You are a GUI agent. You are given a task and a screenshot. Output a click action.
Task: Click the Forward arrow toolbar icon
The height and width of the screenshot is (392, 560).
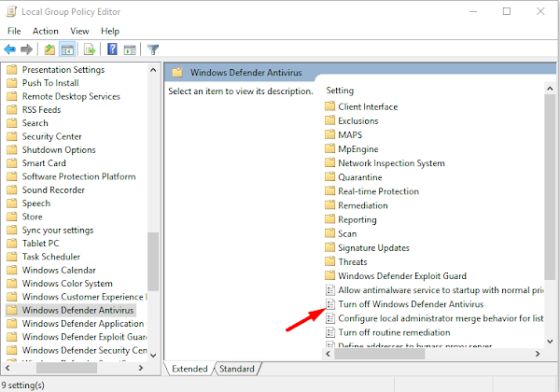click(x=26, y=49)
